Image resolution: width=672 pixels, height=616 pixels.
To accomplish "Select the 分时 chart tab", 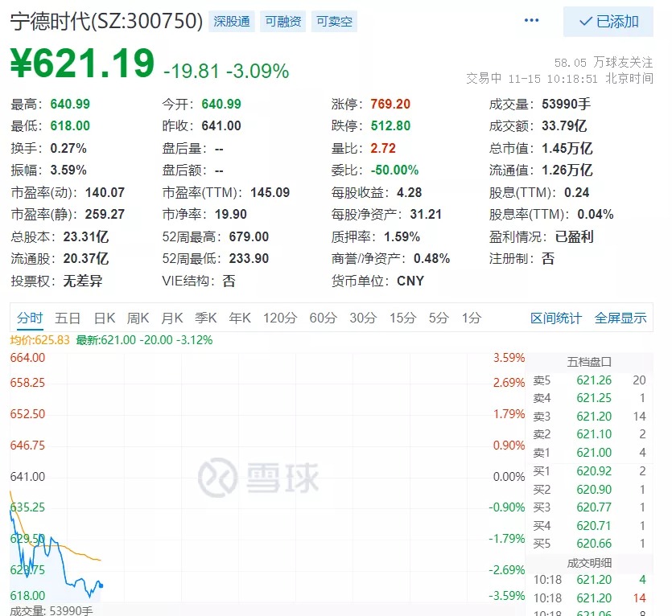I will click(x=30, y=318).
